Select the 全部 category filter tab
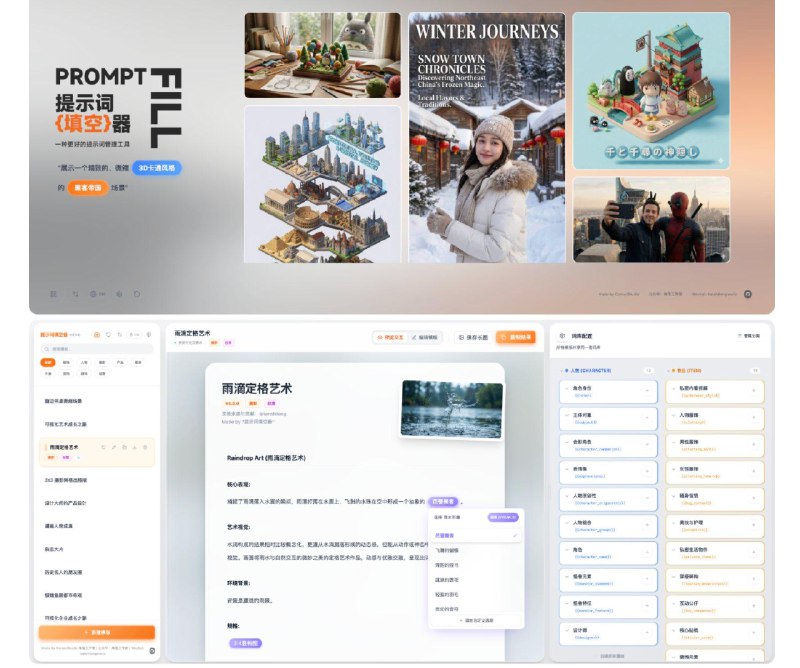This screenshot has width=800, height=668. click(47, 362)
